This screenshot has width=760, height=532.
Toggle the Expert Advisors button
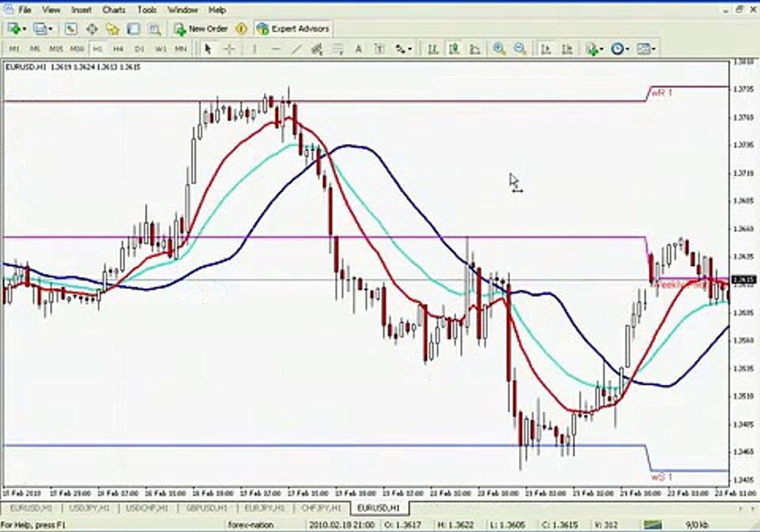click(294, 29)
